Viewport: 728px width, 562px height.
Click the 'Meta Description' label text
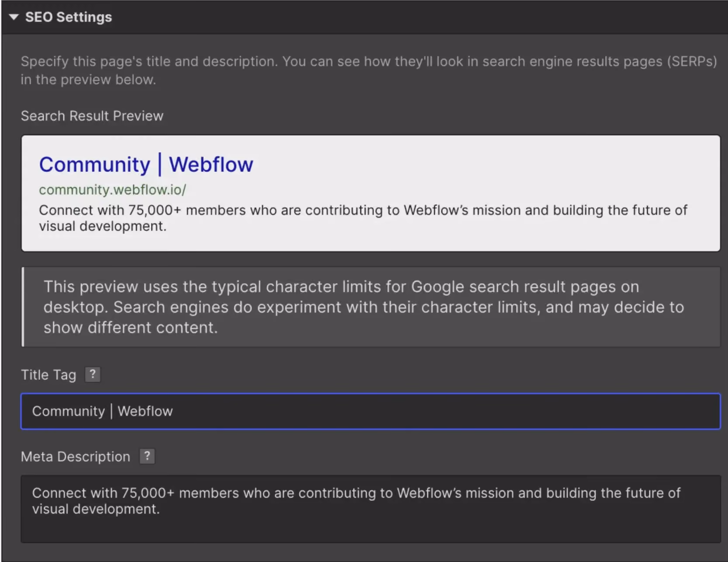click(76, 457)
